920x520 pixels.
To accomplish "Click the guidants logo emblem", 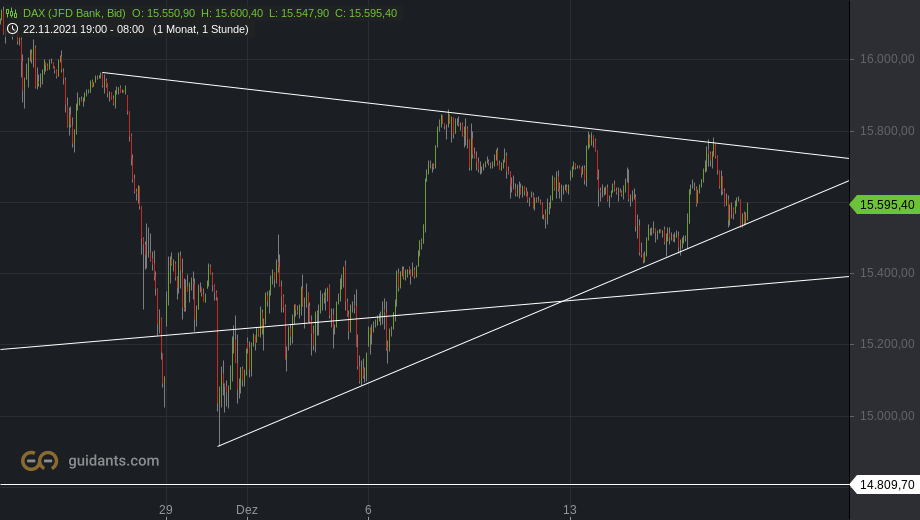I will [x=40, y=460].
